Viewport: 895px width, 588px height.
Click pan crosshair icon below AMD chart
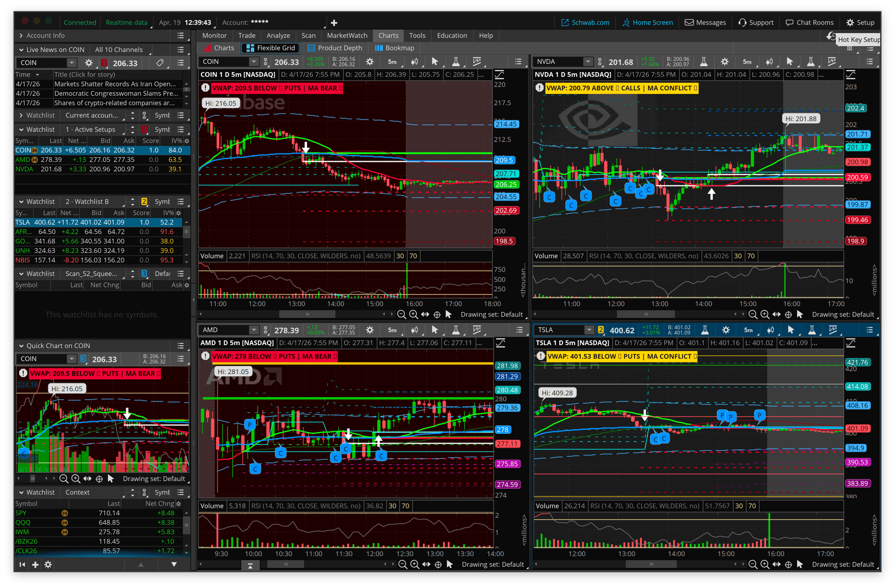pyautogui.click(x=438, y=564)
